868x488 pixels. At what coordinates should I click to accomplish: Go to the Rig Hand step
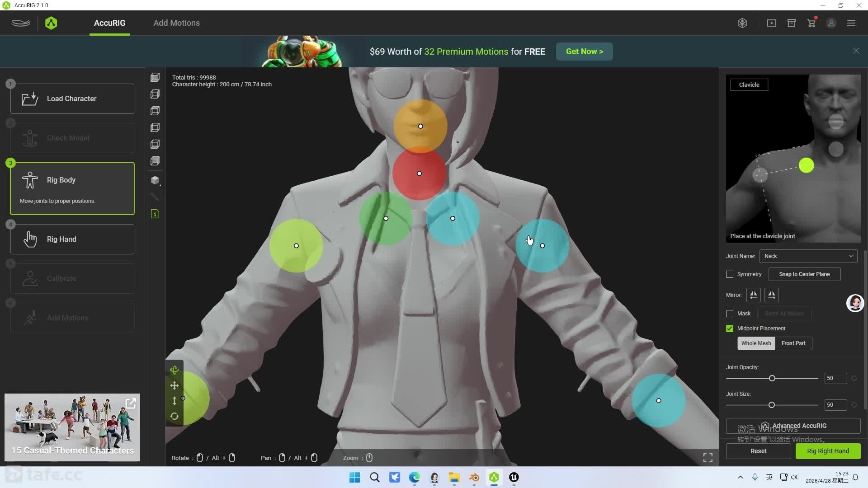[72, 239]
